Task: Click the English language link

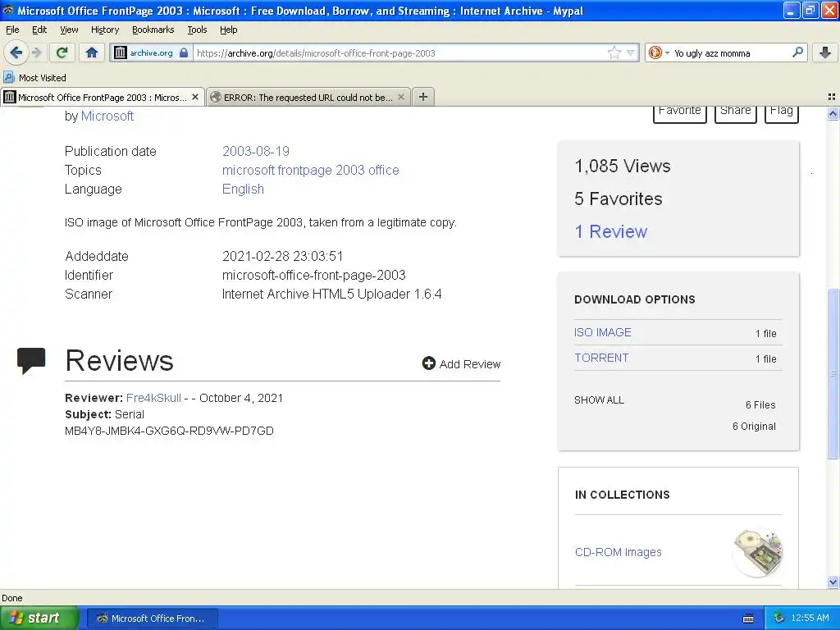Action: coord(243,189)
